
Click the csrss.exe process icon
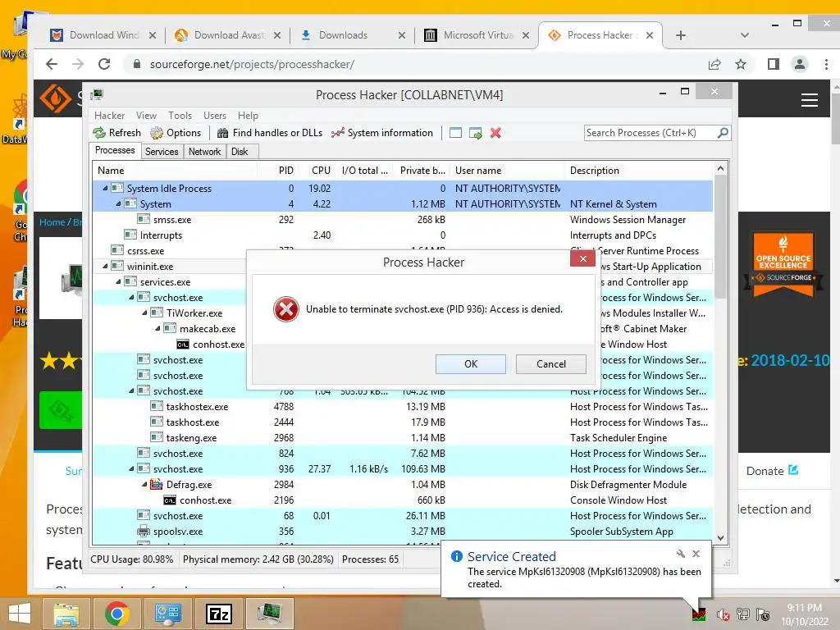117,250
